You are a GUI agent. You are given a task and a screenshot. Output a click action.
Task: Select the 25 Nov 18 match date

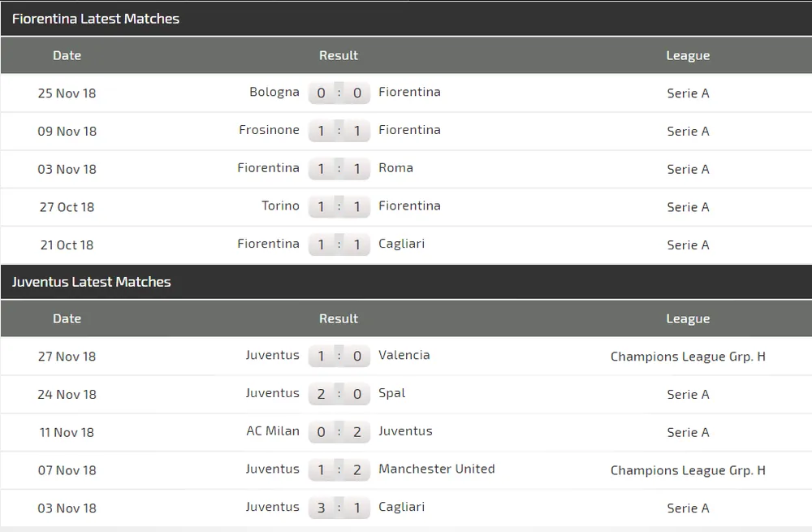(67, 93)
